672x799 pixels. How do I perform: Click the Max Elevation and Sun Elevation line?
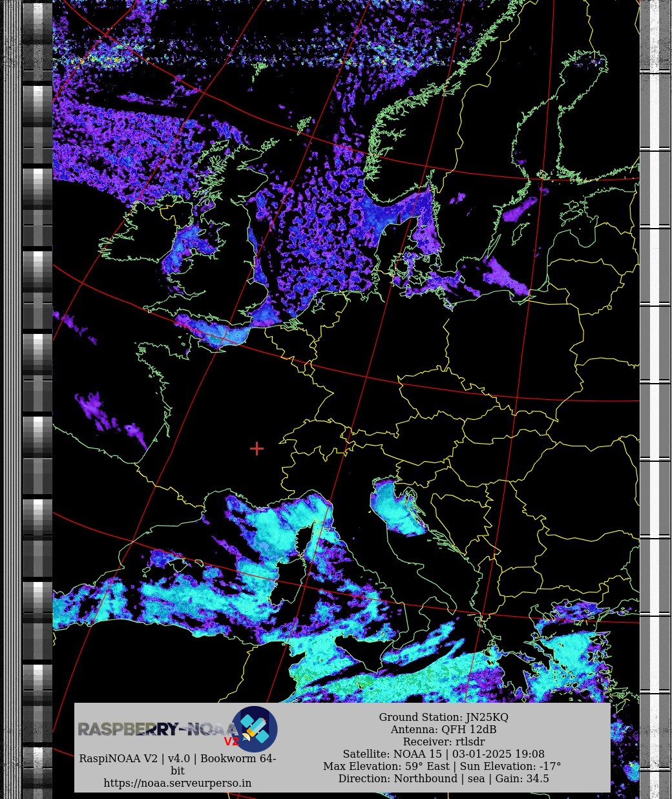[442, 766]
